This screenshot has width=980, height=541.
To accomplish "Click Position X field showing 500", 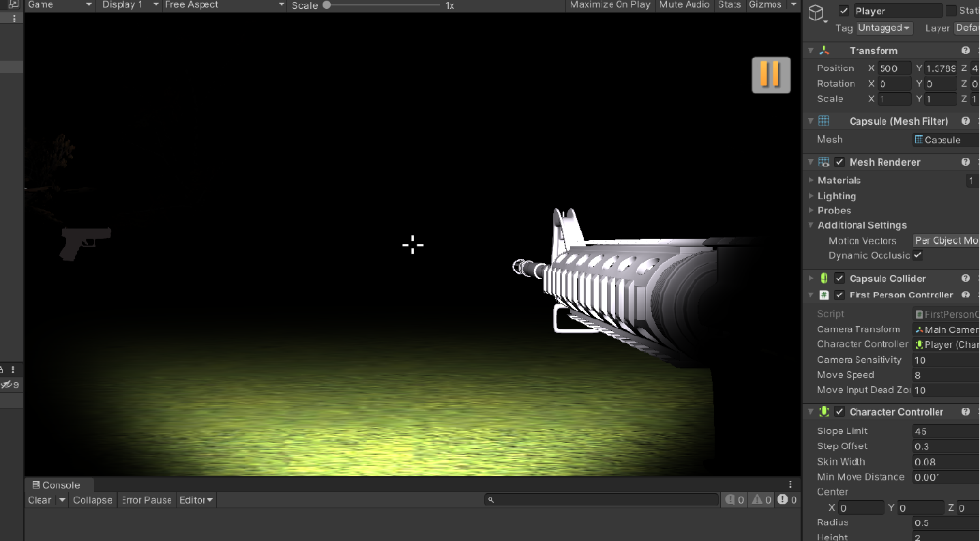I will tap(895, 68).
